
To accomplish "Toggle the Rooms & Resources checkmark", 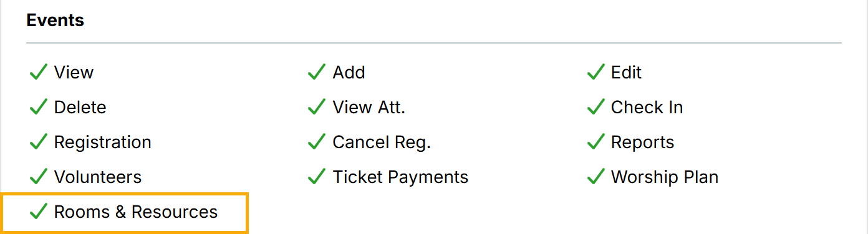I will tap(39, 212).
